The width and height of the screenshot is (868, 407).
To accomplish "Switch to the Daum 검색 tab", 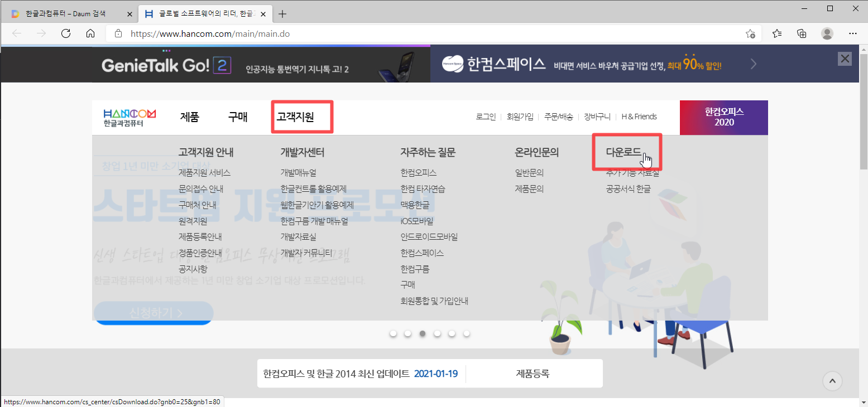I will [x=70, y=13].
